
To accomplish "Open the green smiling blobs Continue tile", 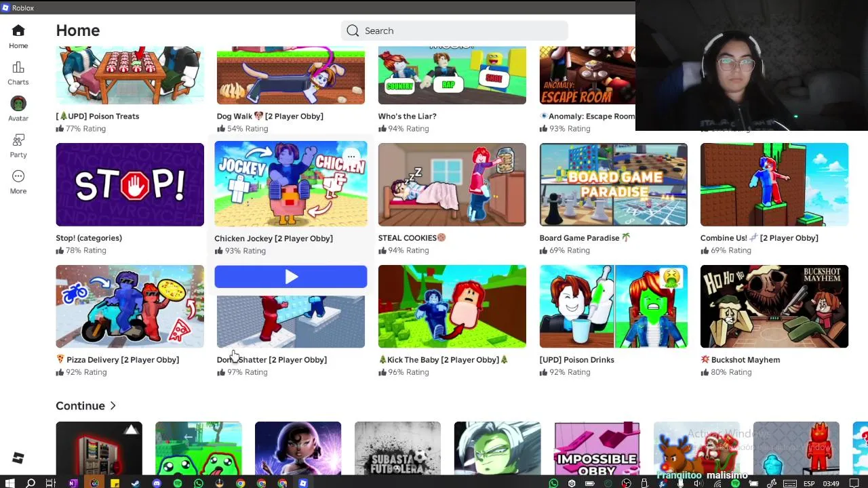I will coord(198,448).
